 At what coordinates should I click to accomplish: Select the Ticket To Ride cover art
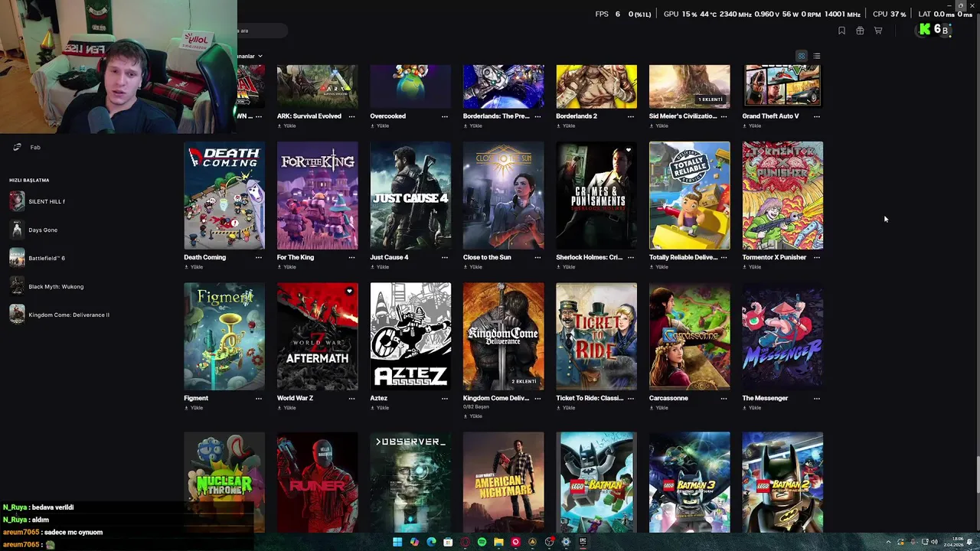pos(596,337)
